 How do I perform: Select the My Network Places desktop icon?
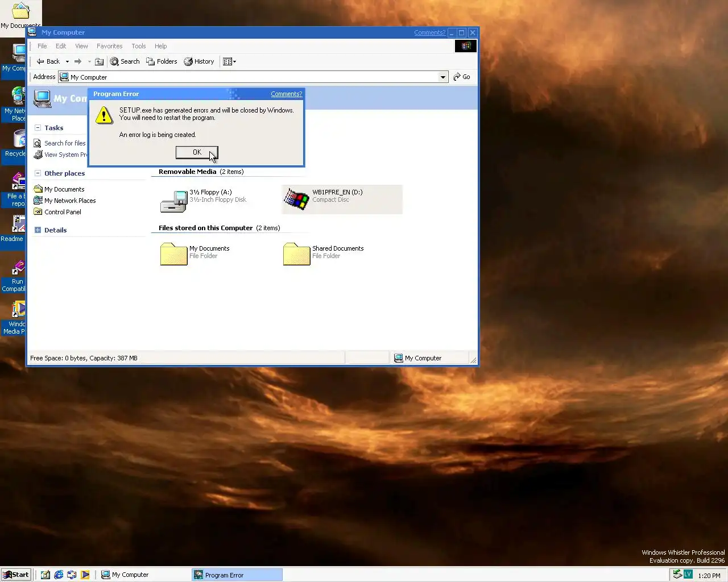[14, 104]
